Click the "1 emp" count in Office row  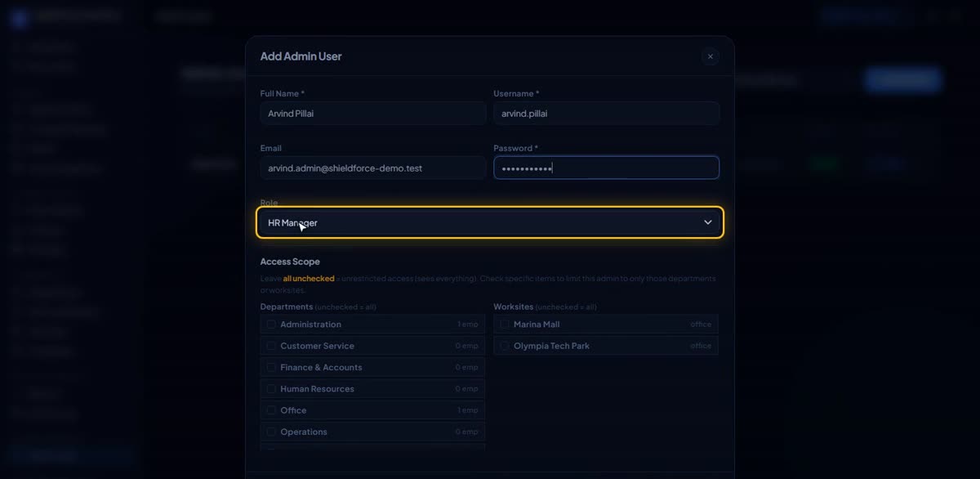[x=468, y=410]
